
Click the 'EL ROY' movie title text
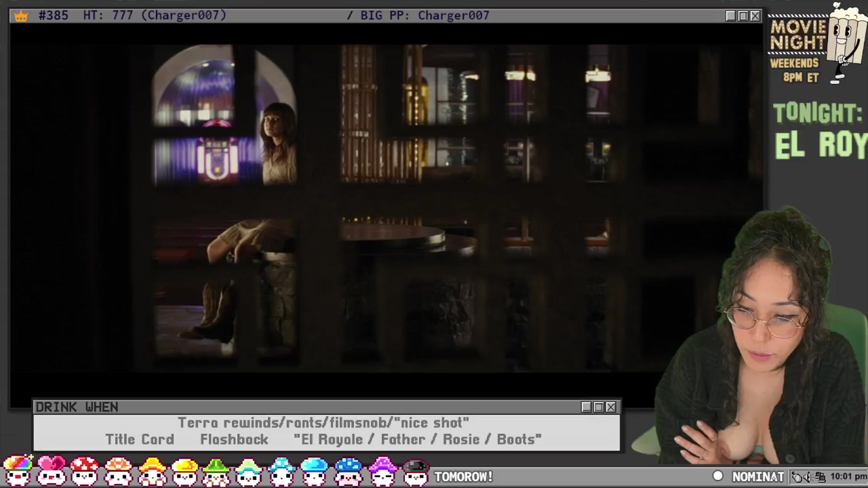(x=821, y=145)
